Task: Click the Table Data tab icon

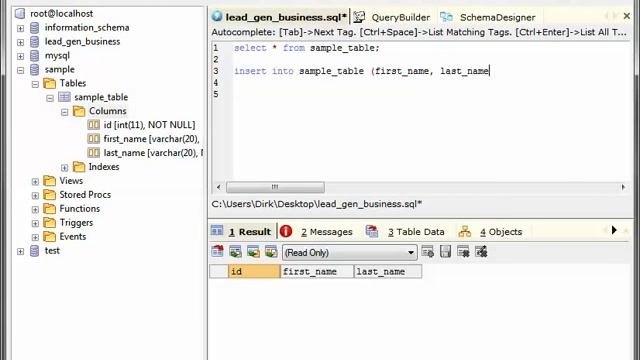Action: tap(372, 231)
